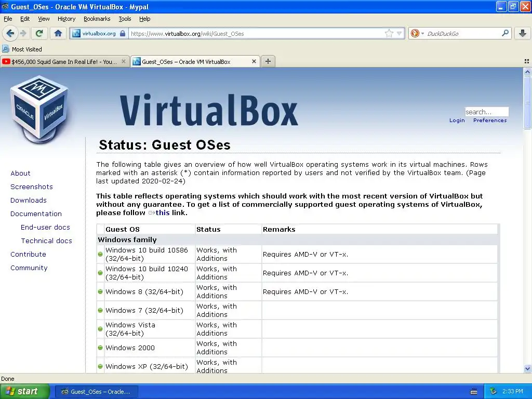Click Guest_OSes taskbar button
Image resolution: width=532 pixels, height=399 pixels.
(x=96, y=392)
